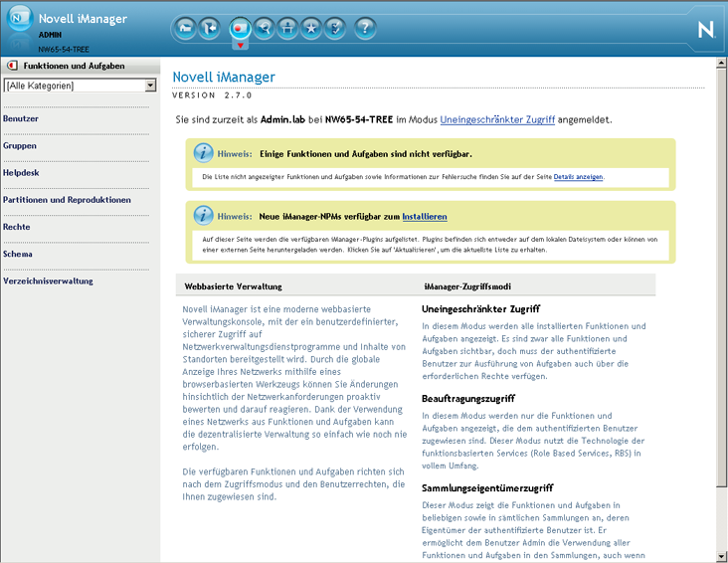Click info icon beside 'Einige Funktionen' notice

tap(203, 153)
